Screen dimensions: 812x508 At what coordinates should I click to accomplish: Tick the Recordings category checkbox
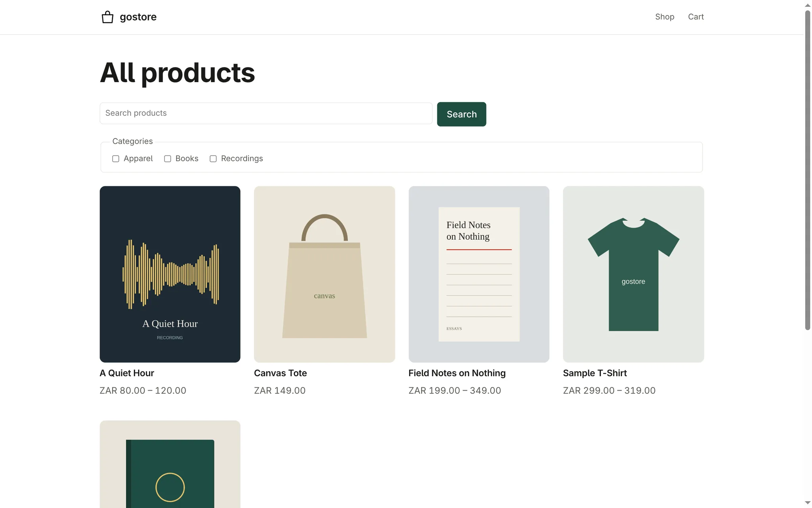(213, 159)
